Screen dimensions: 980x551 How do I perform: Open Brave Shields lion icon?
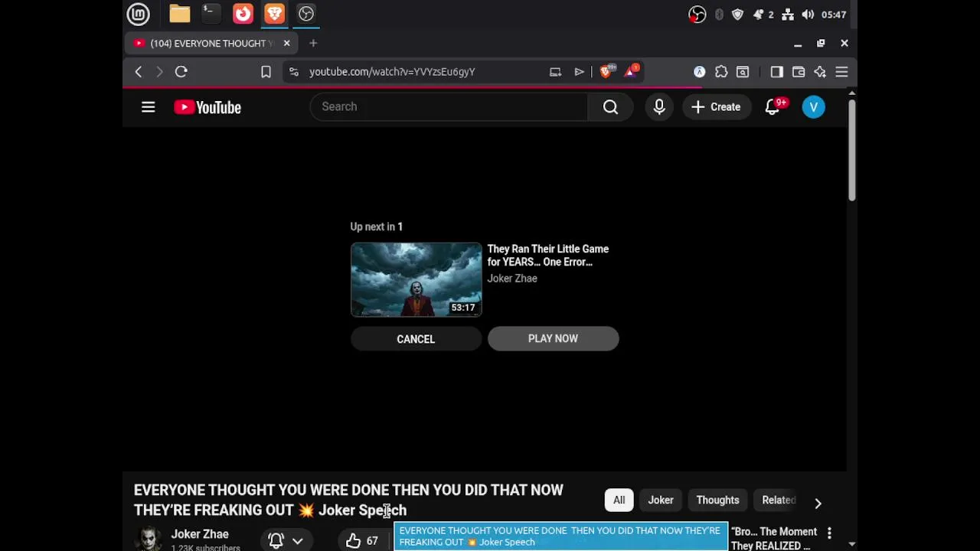pyautogui.click(x=606, y=72)
